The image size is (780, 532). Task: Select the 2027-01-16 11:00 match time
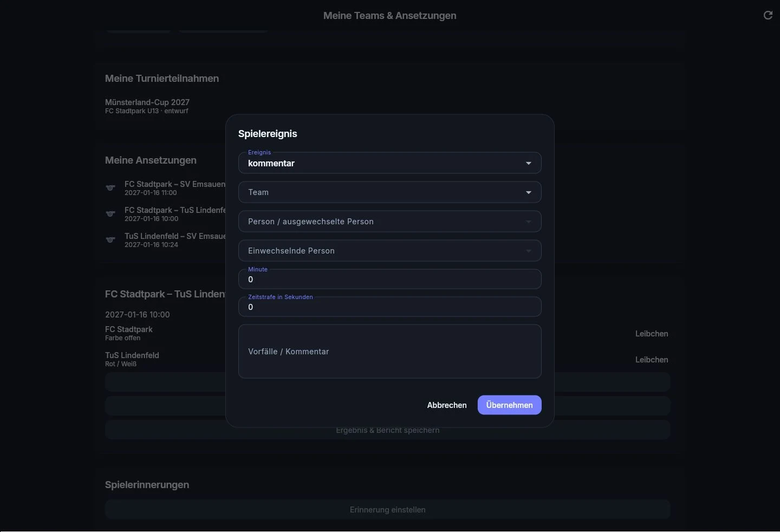151,193
